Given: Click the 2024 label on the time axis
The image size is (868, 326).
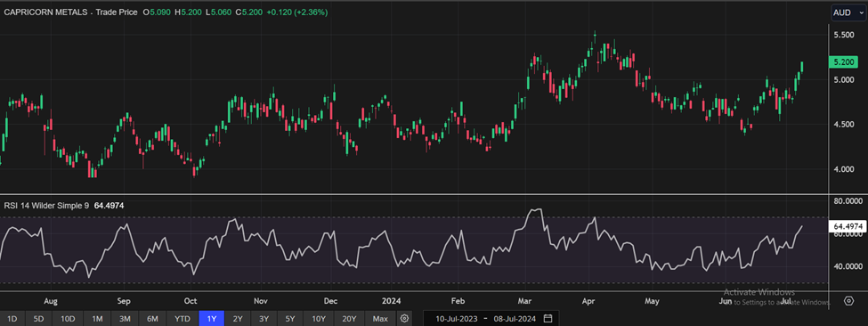Looking at the screenshot, I should coord(392,301).
